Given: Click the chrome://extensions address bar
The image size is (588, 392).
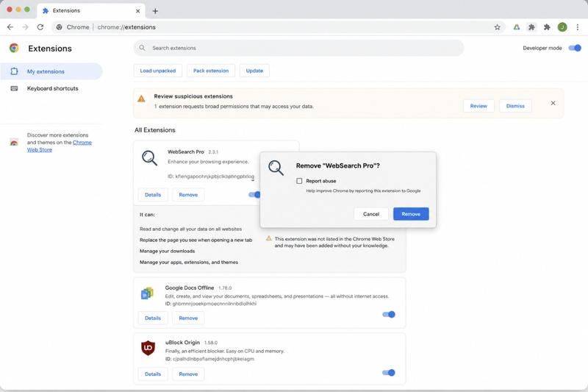Looking at the screenshot, I should point(278,27).
